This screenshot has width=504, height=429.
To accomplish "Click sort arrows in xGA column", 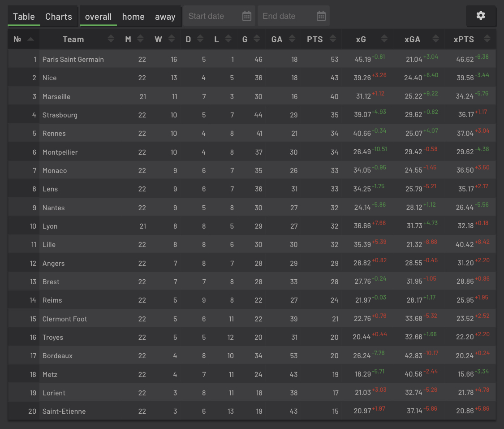I will point(436,39).
